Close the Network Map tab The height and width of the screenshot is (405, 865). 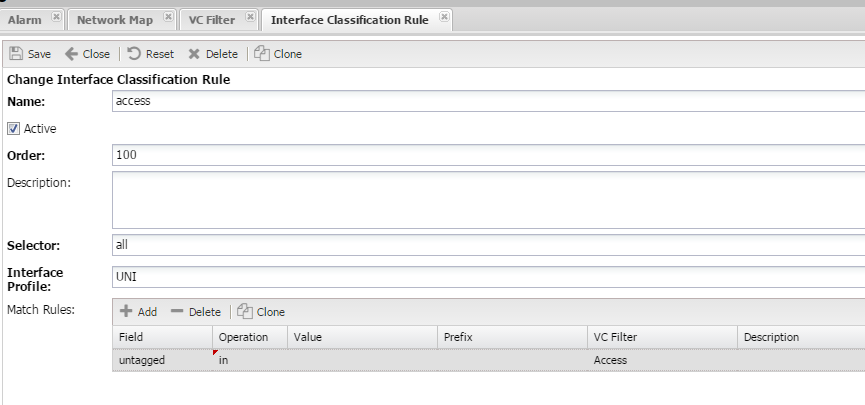tap(168, 18)
